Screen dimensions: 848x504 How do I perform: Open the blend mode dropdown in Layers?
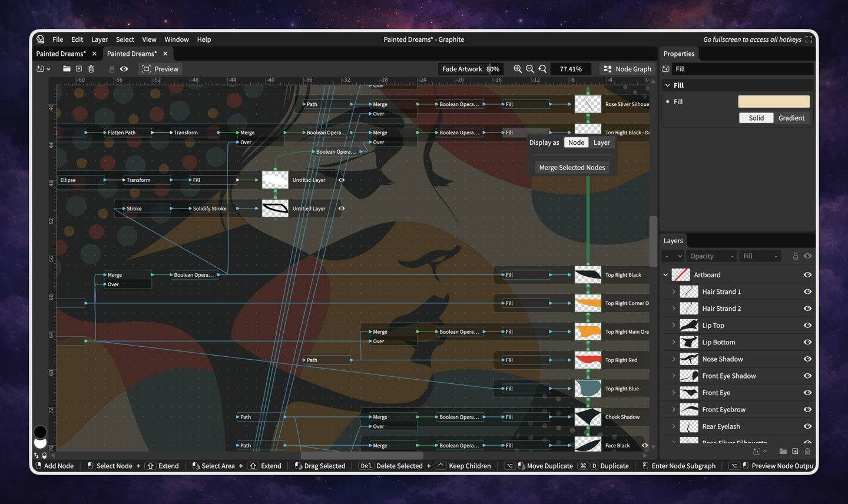pos(673,256)
